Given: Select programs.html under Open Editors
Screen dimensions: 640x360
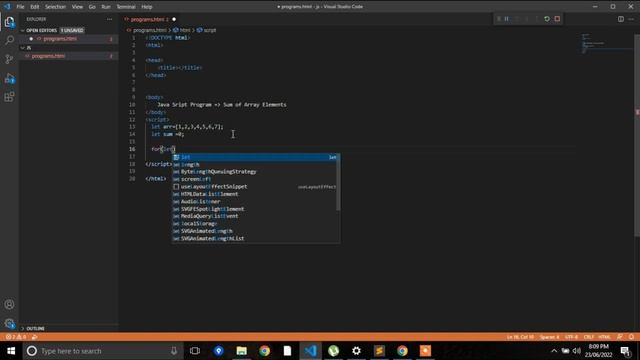Looking at the screenshot, I should tap(69, 39).
